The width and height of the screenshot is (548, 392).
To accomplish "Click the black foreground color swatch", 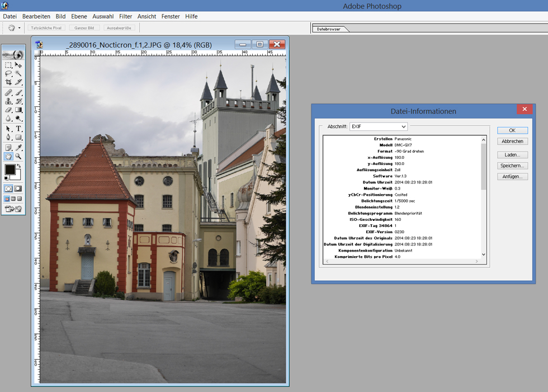I will (x=10, y=169).
